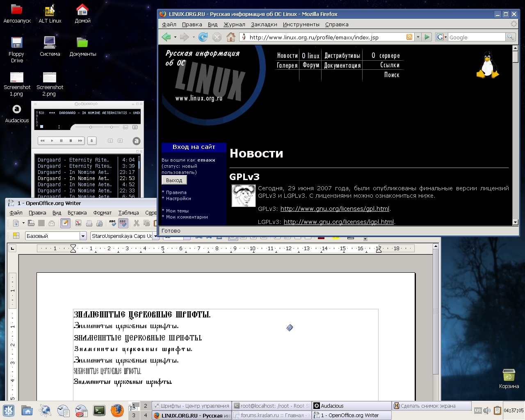The image size is (525, 420).
Task: Click the Audacious volume slider
Action: coord(91,127)
